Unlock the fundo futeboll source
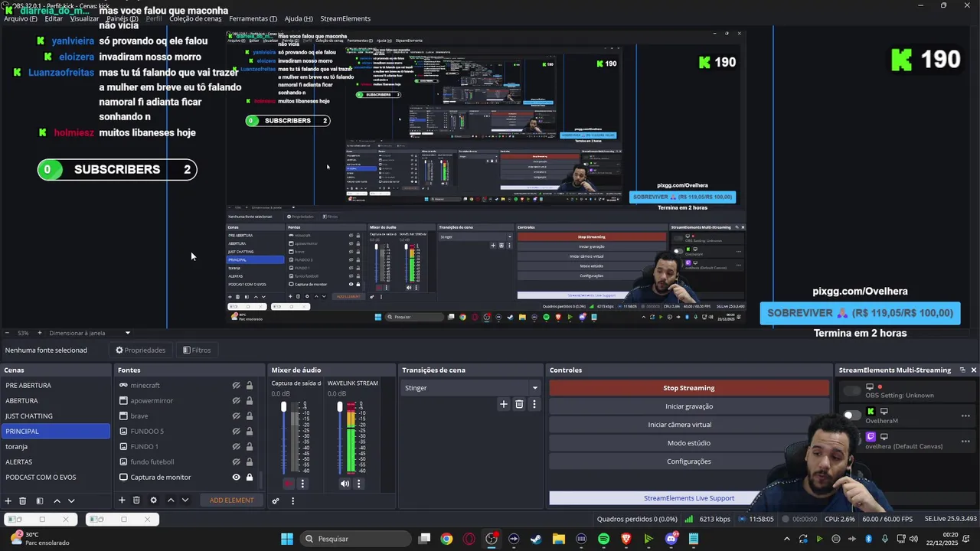This screenshot has height=551, width=980. [250, 462]
